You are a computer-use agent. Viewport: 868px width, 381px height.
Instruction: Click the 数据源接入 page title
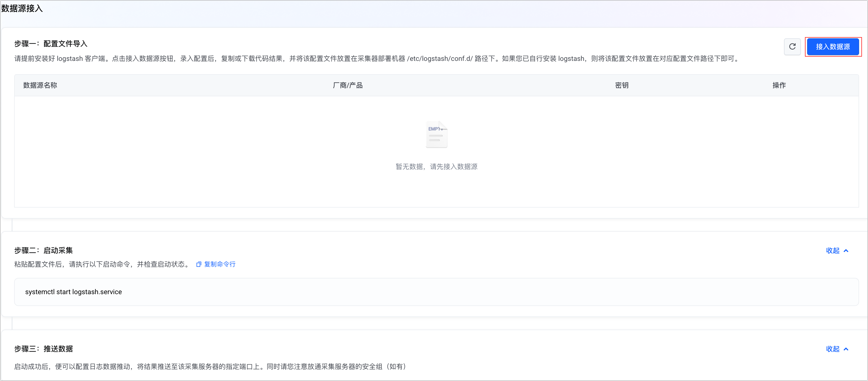coord(22,8)
